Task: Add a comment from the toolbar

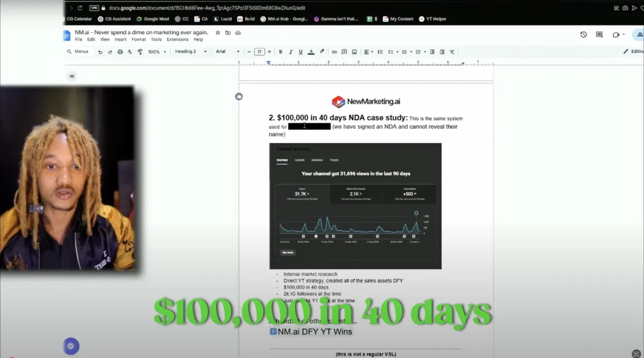Action: (345, 52)
